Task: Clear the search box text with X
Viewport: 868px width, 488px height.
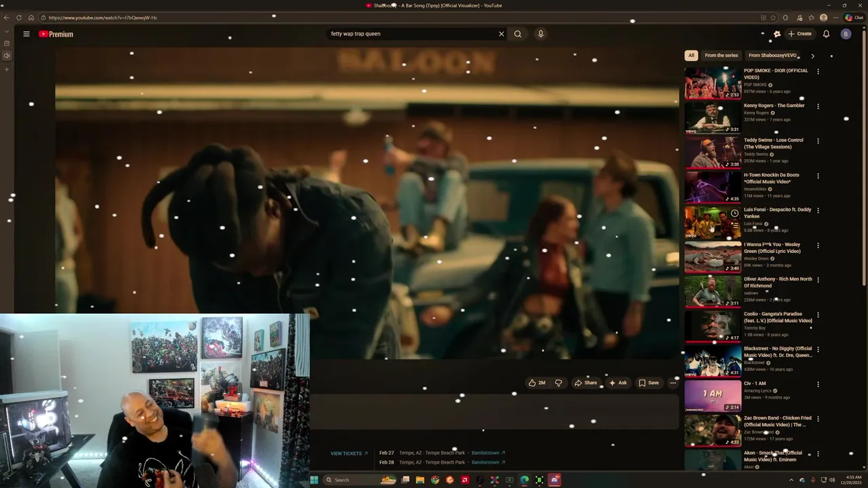Action: pos(502,34)
